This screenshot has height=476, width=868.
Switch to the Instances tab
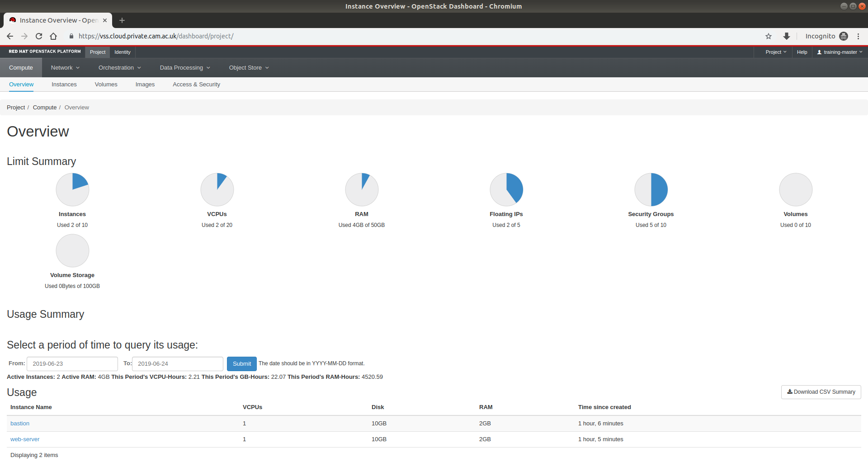pyautogui.click(x=64, y=85)
